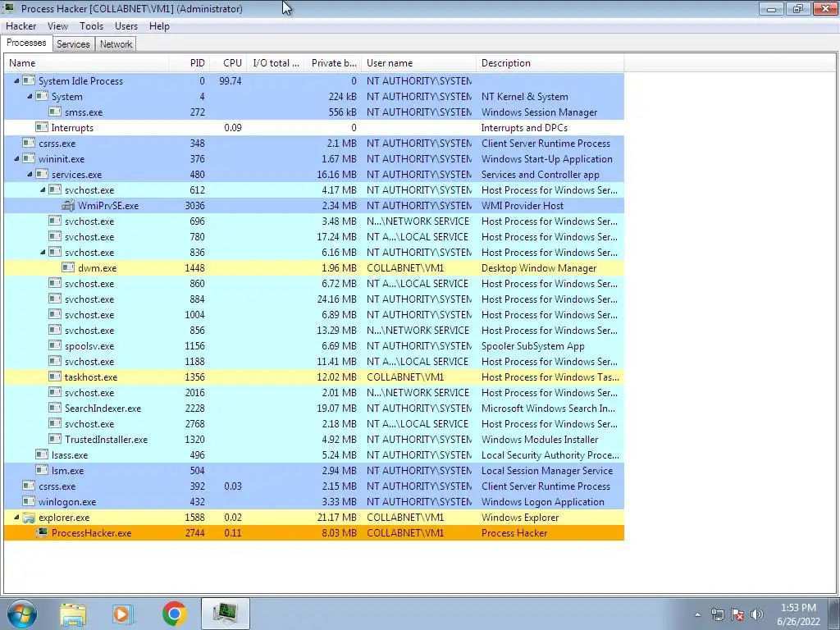Click the taskhost.exe process icon
The width and height of the screenshot is (840, 630).
pyautogui.click(x=55, y=377)
